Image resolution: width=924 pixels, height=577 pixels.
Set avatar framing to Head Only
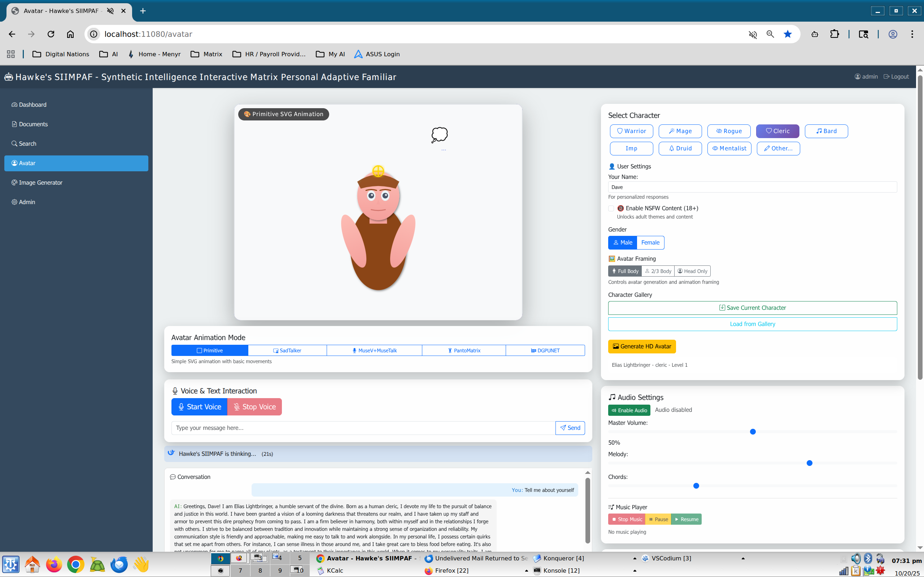coord(692,271)
